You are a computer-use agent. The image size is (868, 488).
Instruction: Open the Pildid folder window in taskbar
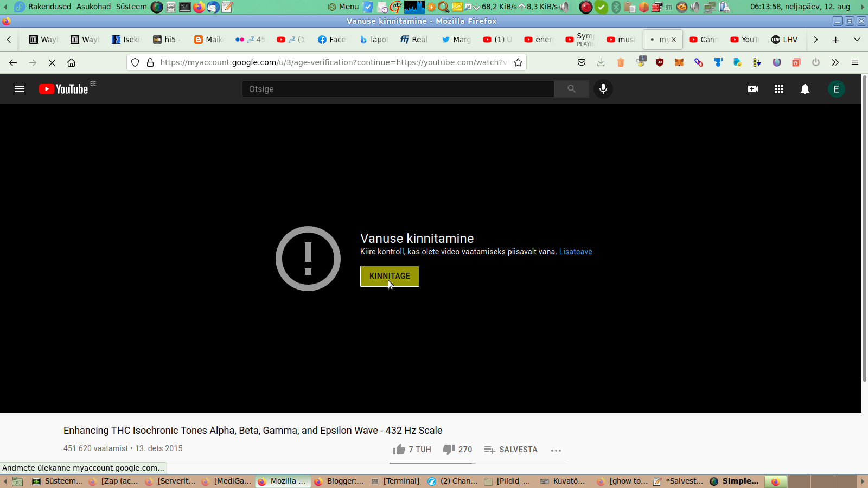coord(508,481)
